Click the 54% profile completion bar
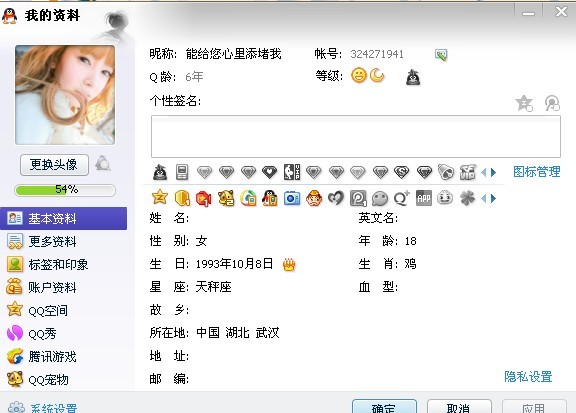The width and height of the screenshot is (576, 413). pyautogui.click(x=65, y=190)
